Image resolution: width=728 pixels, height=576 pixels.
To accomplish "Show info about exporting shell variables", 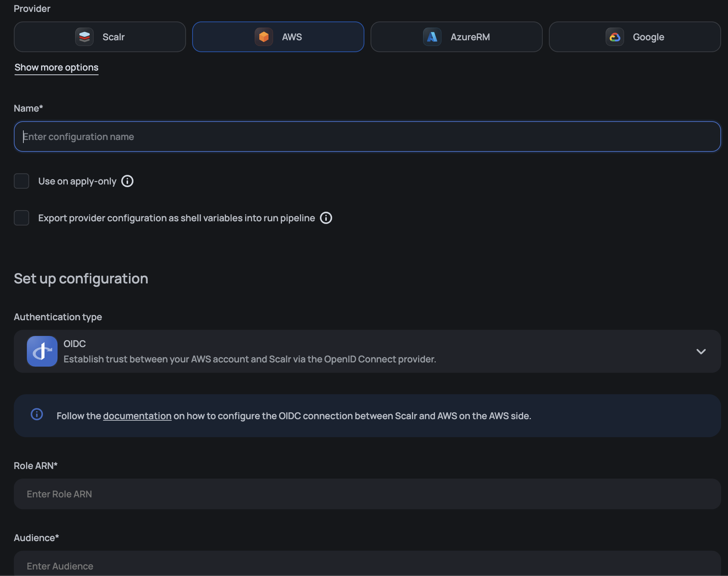I will click(326, 218).
